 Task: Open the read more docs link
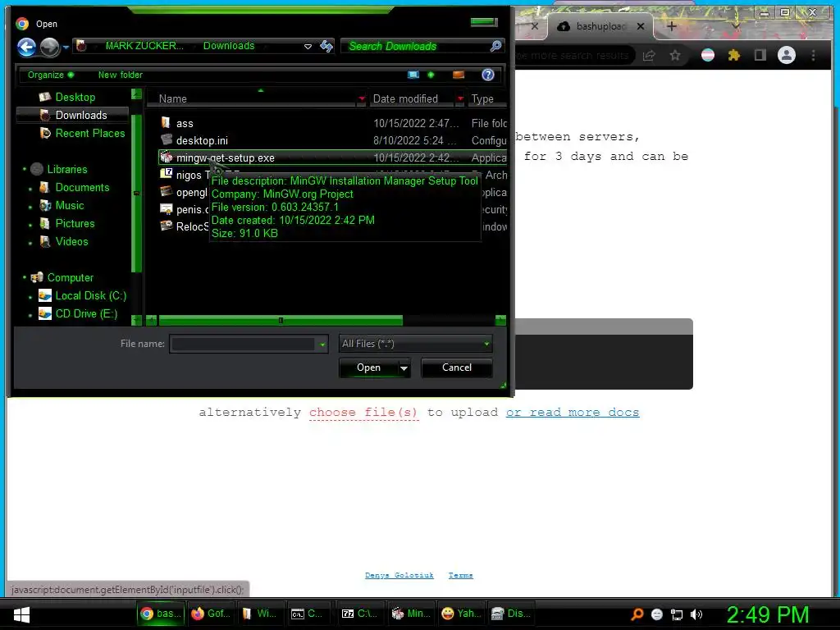click(572, 413)
